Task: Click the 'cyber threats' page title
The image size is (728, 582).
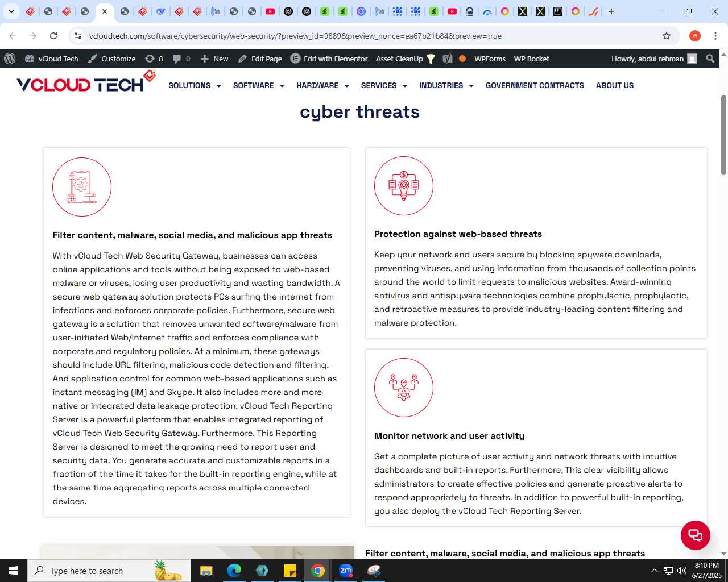Action: point(359,112)
